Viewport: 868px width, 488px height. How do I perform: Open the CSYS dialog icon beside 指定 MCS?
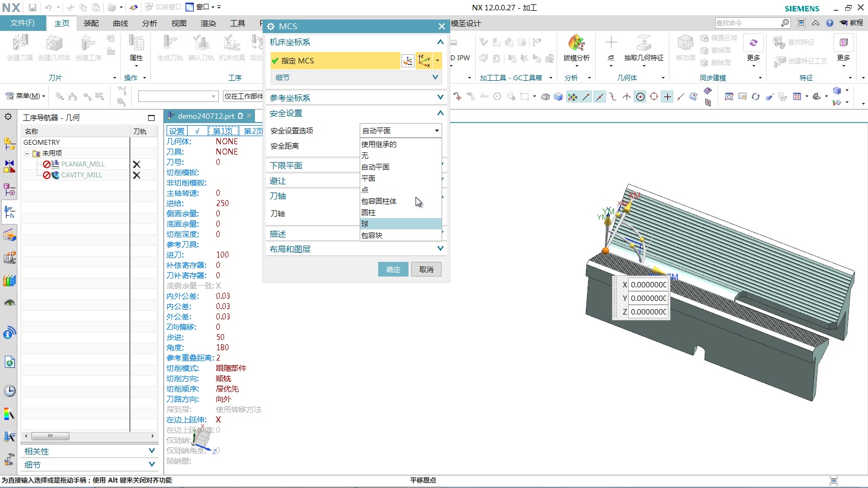[407, 61]
